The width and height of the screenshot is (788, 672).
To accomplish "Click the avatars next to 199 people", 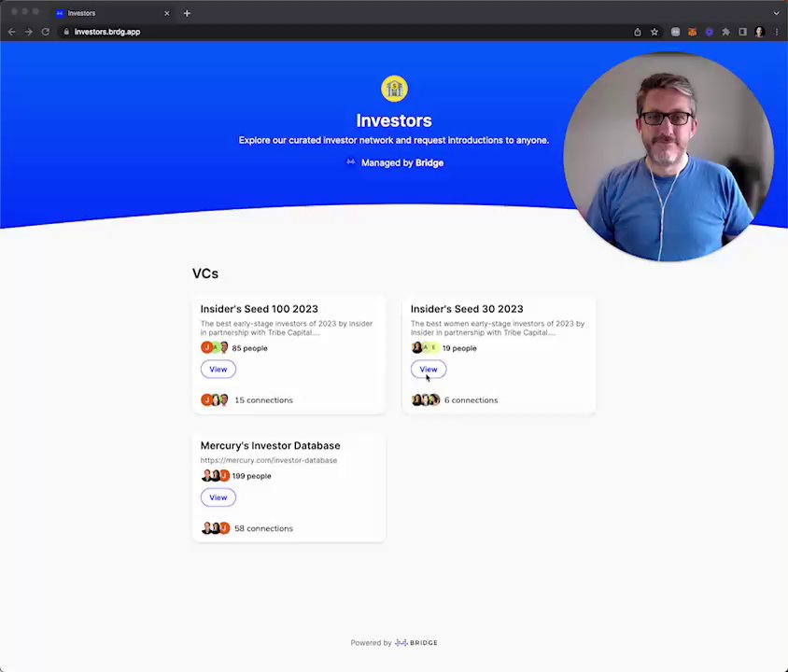I will [215, 475].
